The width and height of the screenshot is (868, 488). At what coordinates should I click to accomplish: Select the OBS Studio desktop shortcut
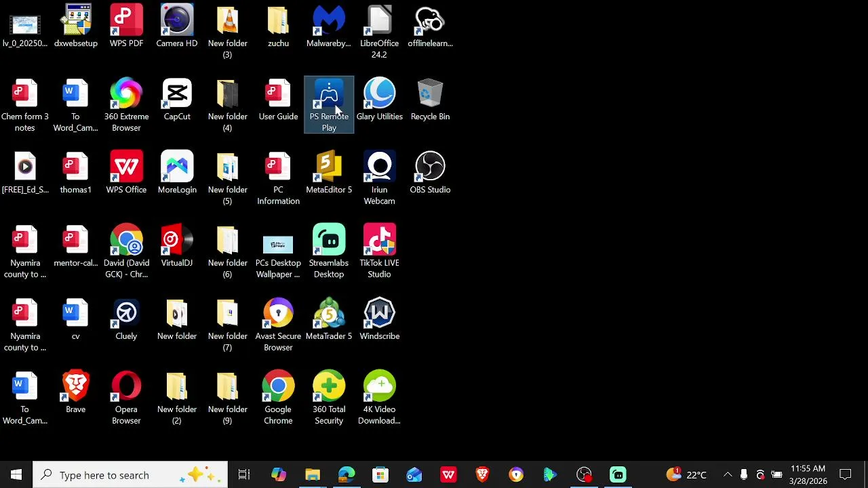[x=430, y=172]
